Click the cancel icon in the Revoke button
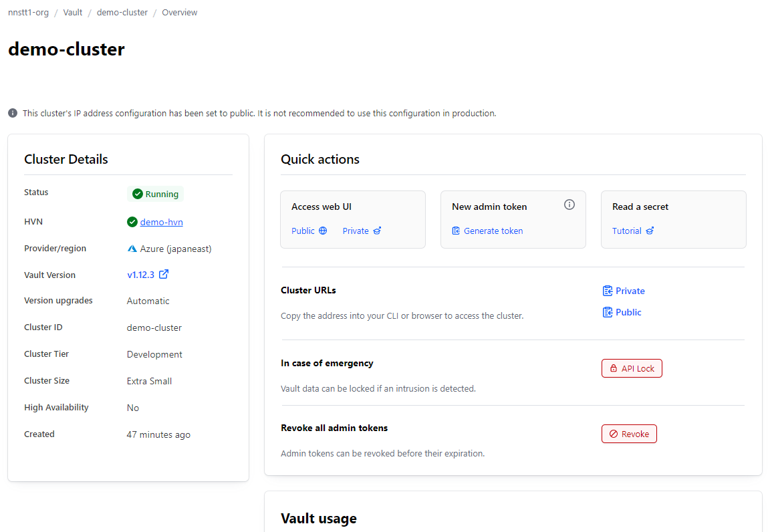The height and width of the screenshot is (532, 770). click(x=614, y=434)
